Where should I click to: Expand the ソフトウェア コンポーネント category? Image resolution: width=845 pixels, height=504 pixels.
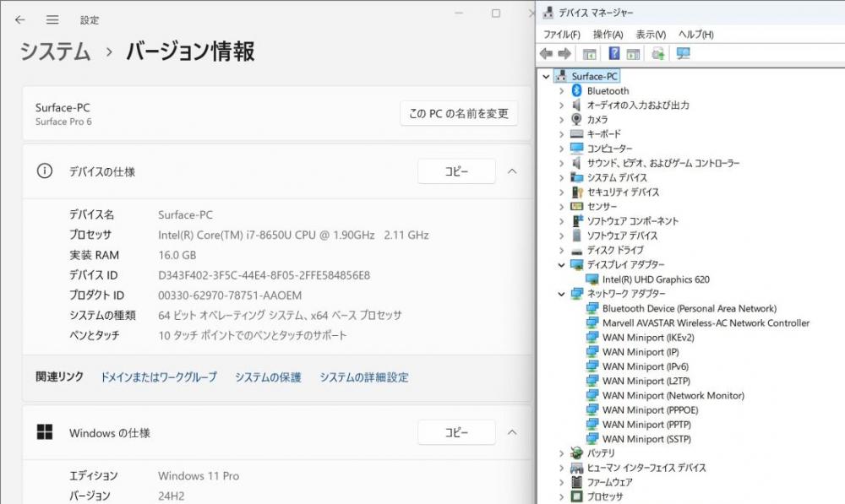(x=562, y=221)
